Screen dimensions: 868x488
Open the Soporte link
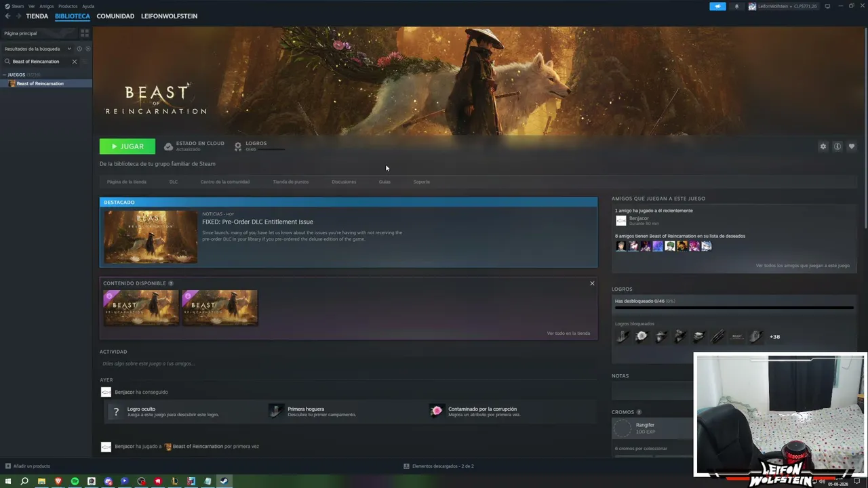click(x=422, y=182)
